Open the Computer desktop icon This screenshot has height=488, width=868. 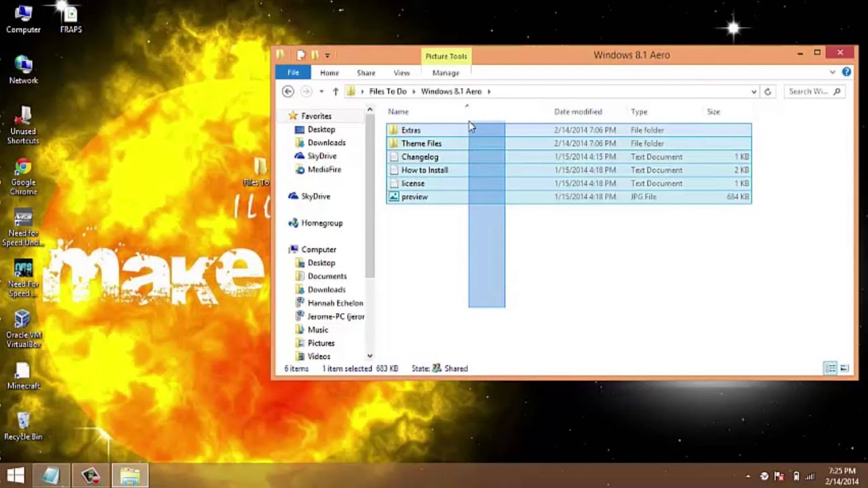coord(23,19)
